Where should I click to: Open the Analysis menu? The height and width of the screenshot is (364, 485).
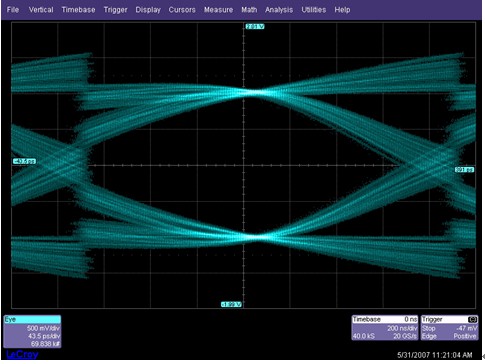point(279,10)
